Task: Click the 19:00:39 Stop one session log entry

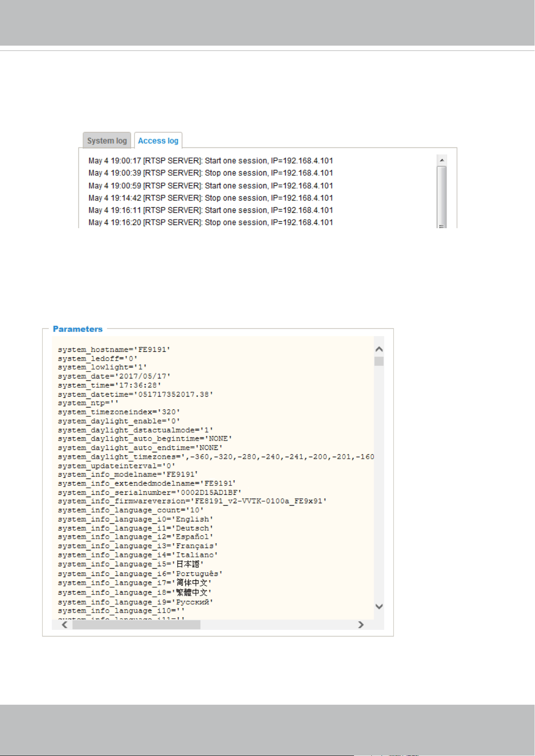Action: click(x=211, y=173)
